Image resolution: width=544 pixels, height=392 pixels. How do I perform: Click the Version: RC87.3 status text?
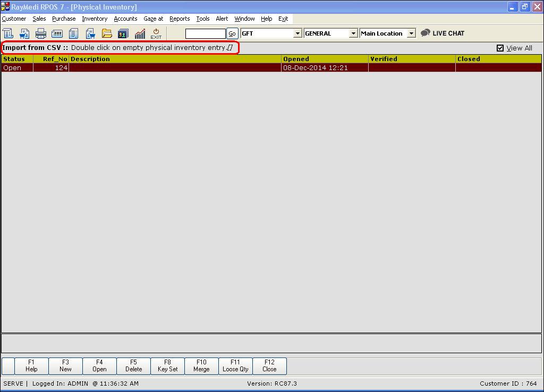pyautogui.click(x=272, y=384)
